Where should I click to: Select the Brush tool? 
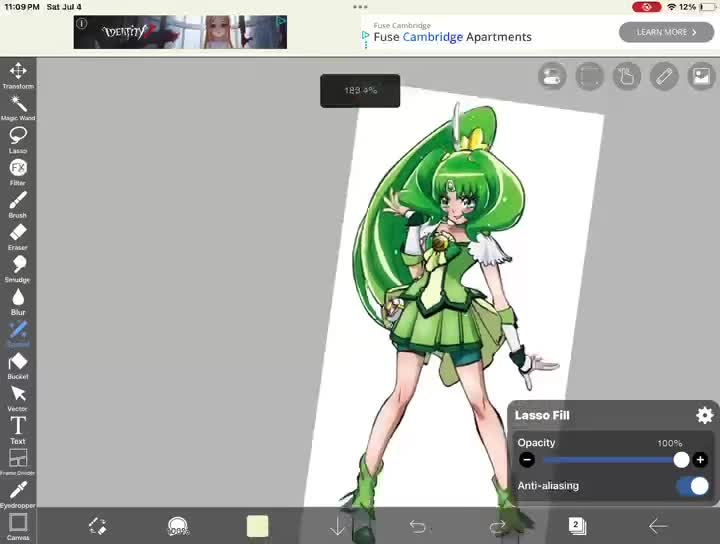click(x=18, y=205)
